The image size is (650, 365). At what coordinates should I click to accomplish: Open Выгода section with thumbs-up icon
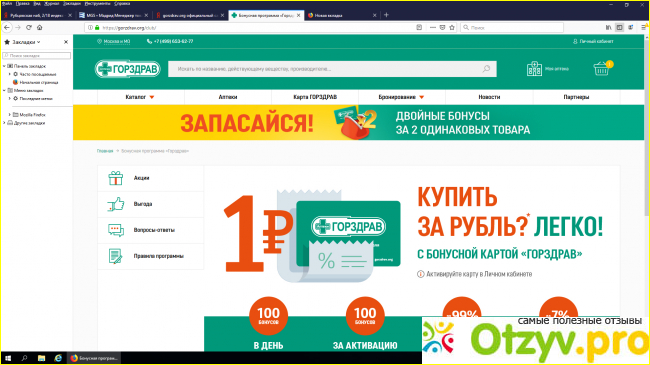coord(151,204)
